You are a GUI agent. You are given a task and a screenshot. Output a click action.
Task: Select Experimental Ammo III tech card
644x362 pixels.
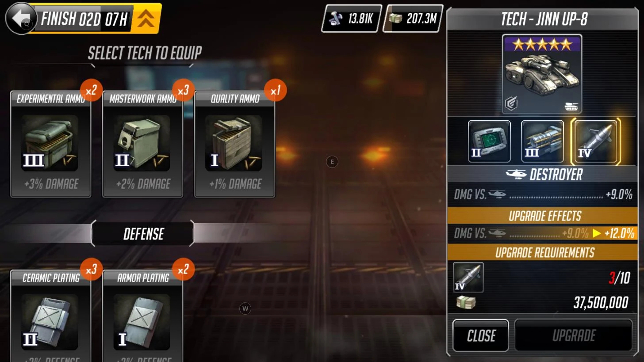click(x=51, y=144)
